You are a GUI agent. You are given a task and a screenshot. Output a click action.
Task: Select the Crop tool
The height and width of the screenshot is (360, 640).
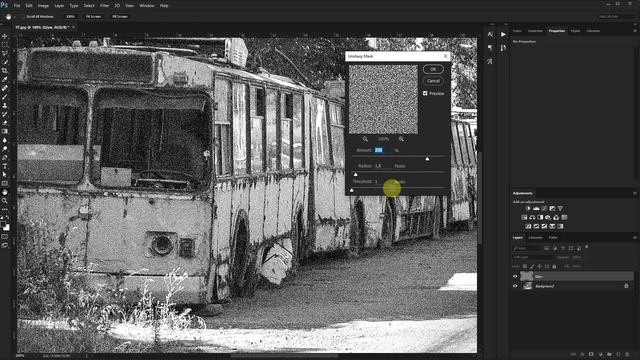[x=5, y=71]
